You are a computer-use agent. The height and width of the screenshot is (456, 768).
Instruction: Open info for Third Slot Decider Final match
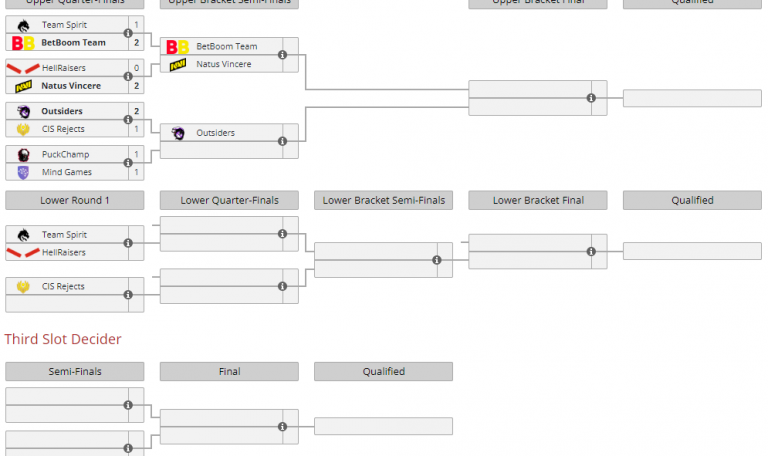tap(283, 426)
